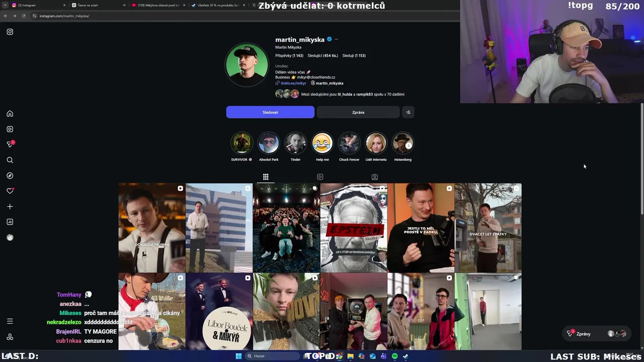
Task: Open mutual followers lil_hulda a rampik83 link
Action: [x=353, y=94]
